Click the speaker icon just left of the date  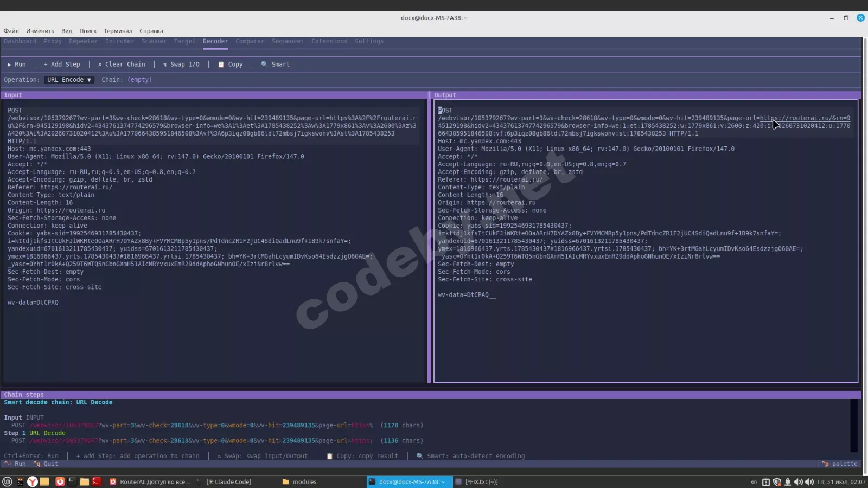pyautogui.click(x=809, y=481)
